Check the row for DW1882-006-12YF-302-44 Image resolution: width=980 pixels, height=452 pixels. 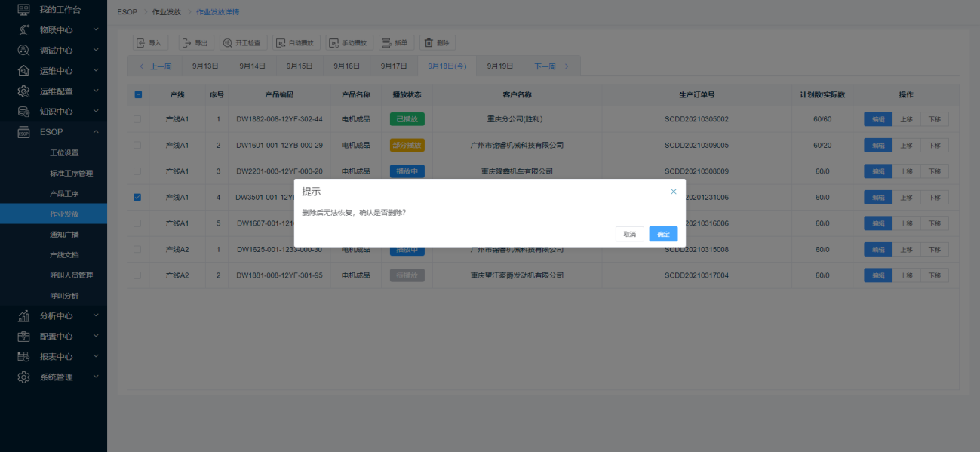pyautogui.click(x=137, y=119)
